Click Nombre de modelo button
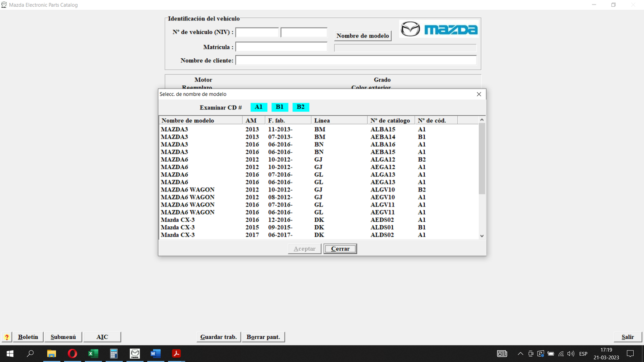Image resolution: width=644 pixels, height=362 pixels. pos(363,36)
